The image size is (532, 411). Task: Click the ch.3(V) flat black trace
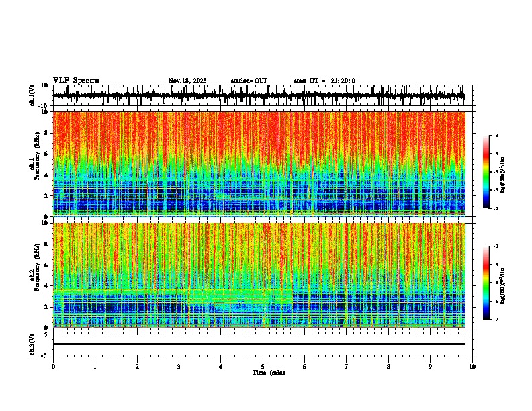tap(259, 344)
